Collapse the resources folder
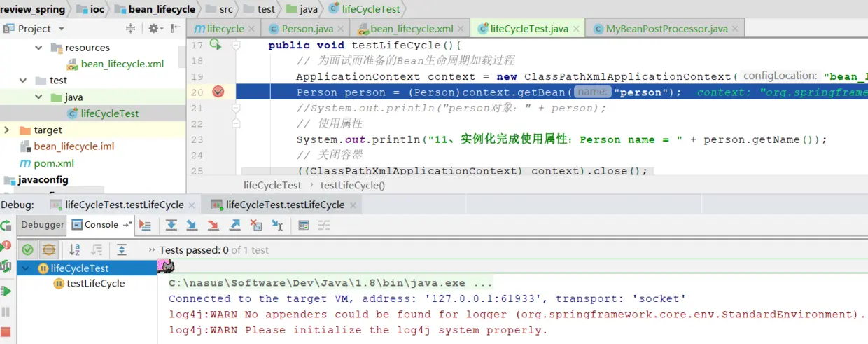 point(38,48)
